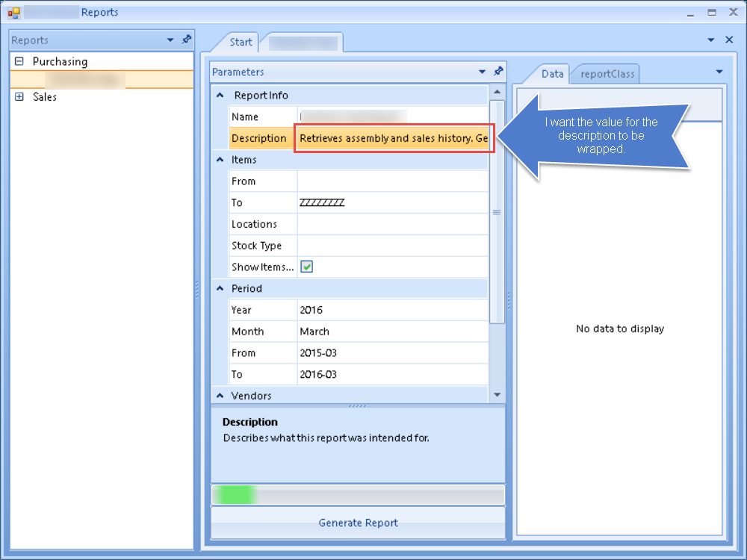Click the Locations value field

(x=393, y=224)
